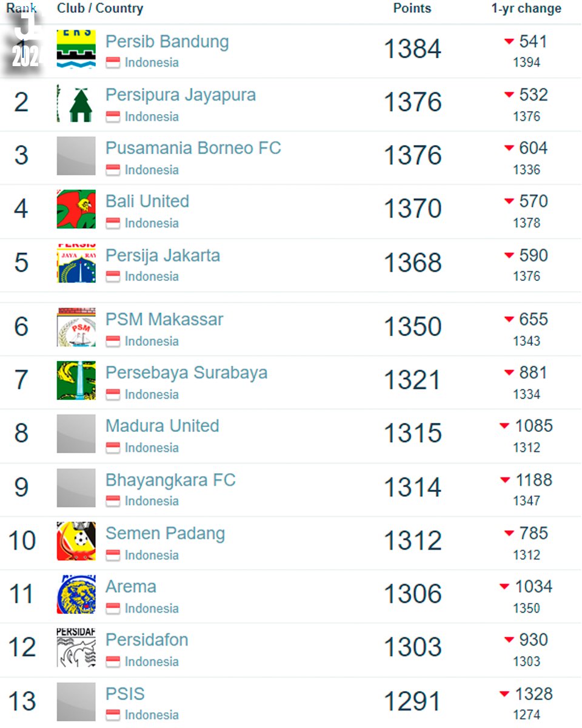Click the red down arrow beside 1328
Viewport: 582px width, 728px height.
(504, 694)
